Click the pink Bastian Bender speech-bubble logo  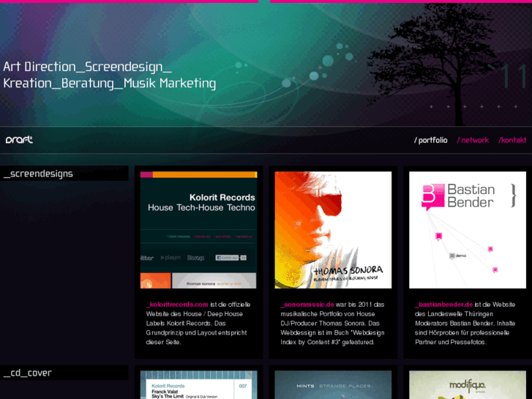[433, 197]
